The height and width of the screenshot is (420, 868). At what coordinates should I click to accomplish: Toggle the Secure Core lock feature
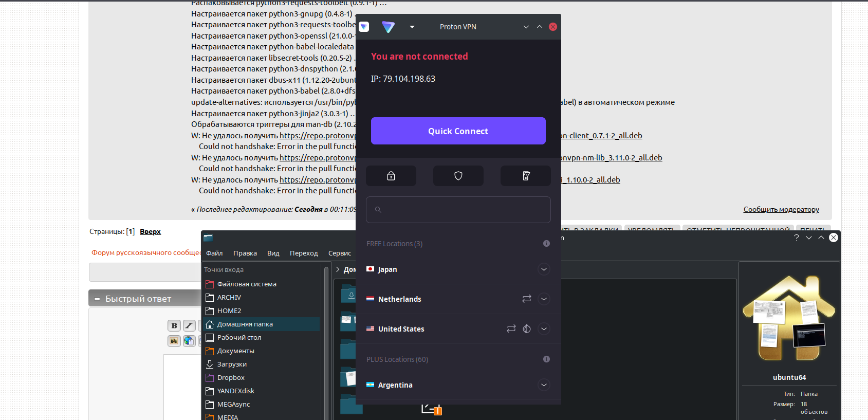pos(391,176)
